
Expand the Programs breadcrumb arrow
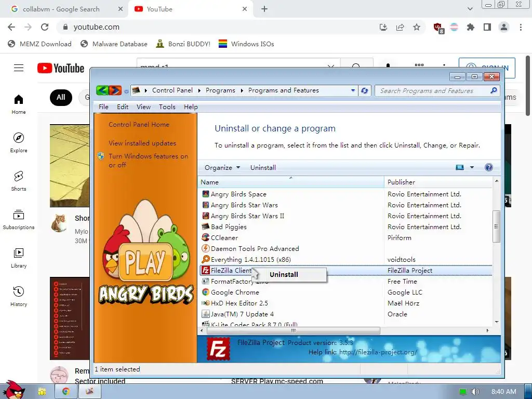(x=242, y=90)
